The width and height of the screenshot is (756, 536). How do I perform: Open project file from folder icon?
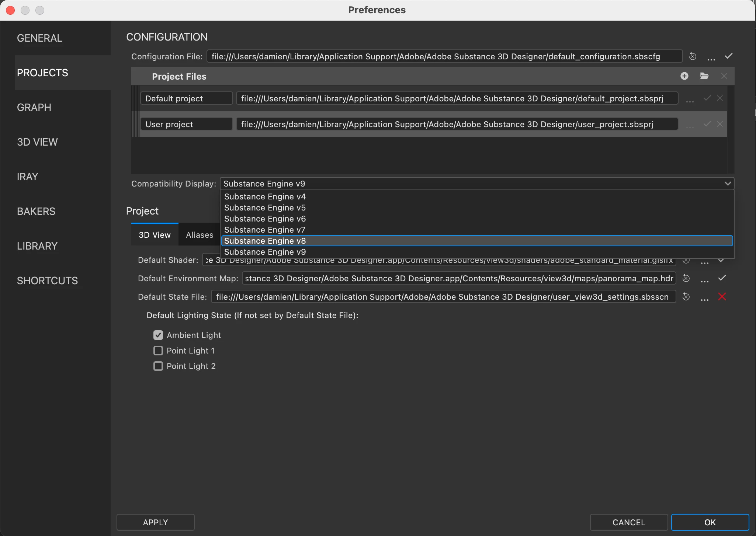(704, 76)
